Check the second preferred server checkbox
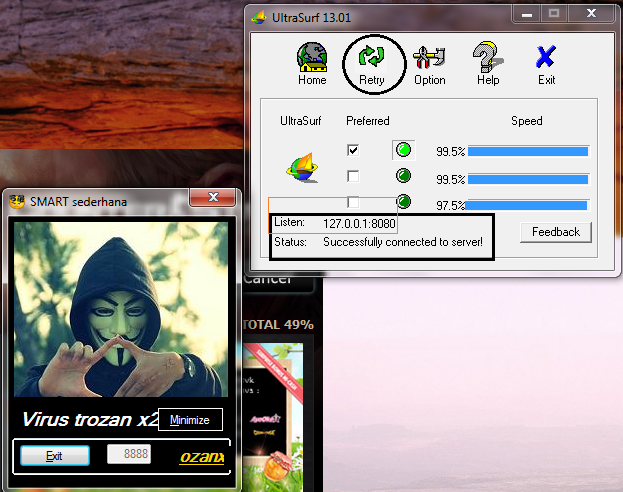Image resolution: width=623 pixels, height=492 pixels. point(353,176)
